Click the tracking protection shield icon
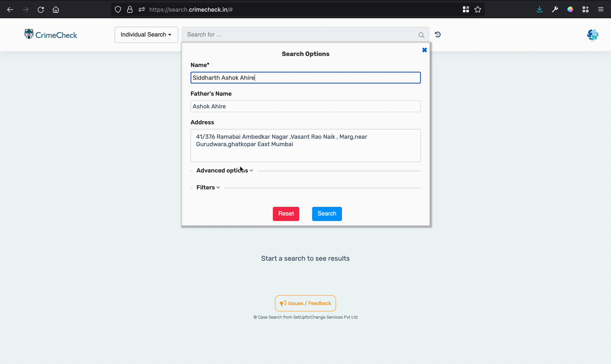Image resolution: width=611 pixels, height=364 pixels. (118, 10)
